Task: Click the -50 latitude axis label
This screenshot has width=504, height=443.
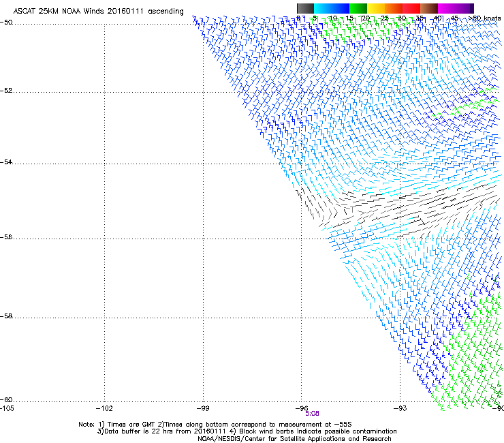Action: coord(6,22)
